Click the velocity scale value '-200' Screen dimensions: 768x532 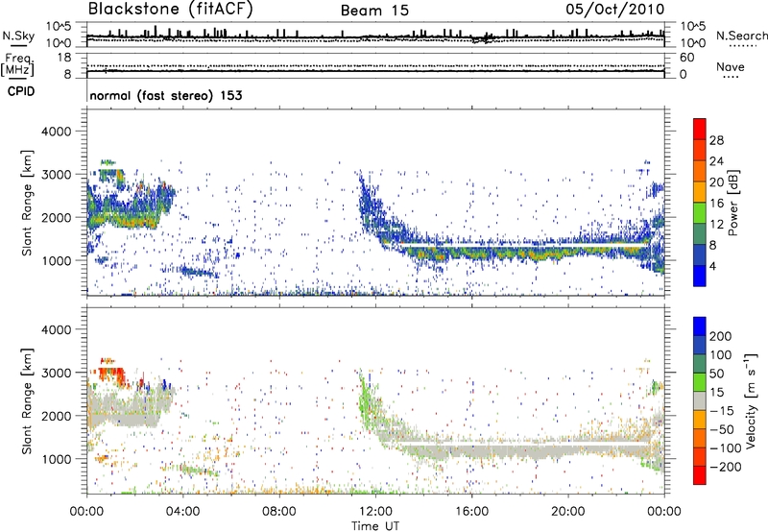coord(725,467)
